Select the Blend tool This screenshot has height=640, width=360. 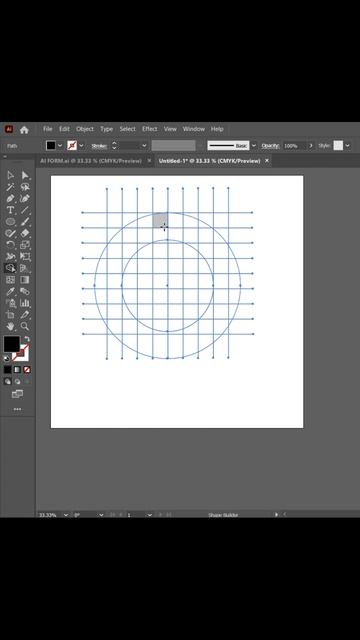25,291
